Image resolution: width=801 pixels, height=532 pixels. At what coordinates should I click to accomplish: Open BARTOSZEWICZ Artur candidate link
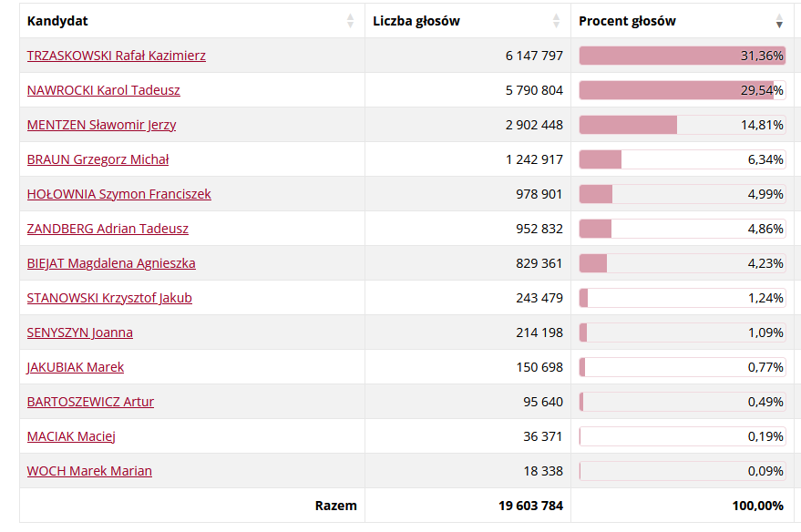click(x=91, y=402)
